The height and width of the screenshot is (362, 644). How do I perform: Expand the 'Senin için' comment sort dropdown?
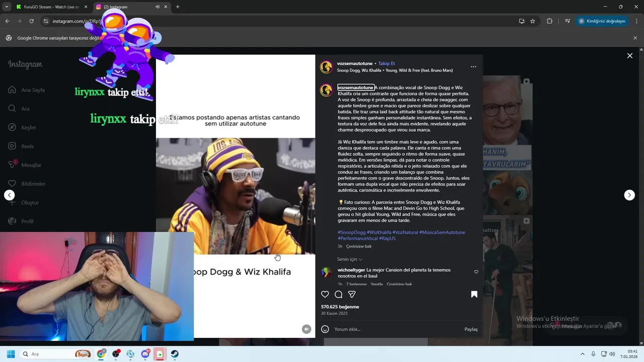[x=350, y=259]
